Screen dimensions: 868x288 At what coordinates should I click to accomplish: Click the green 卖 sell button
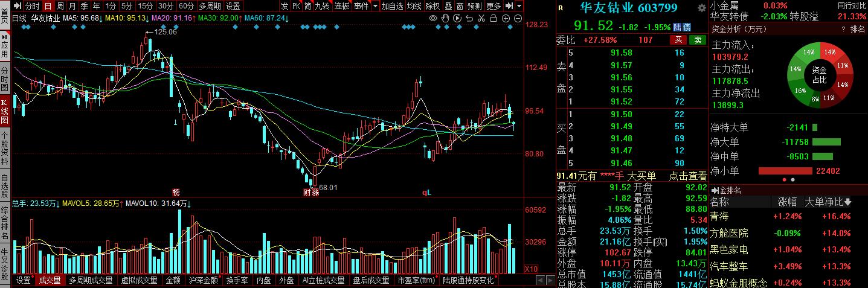(x=698, y=40)
